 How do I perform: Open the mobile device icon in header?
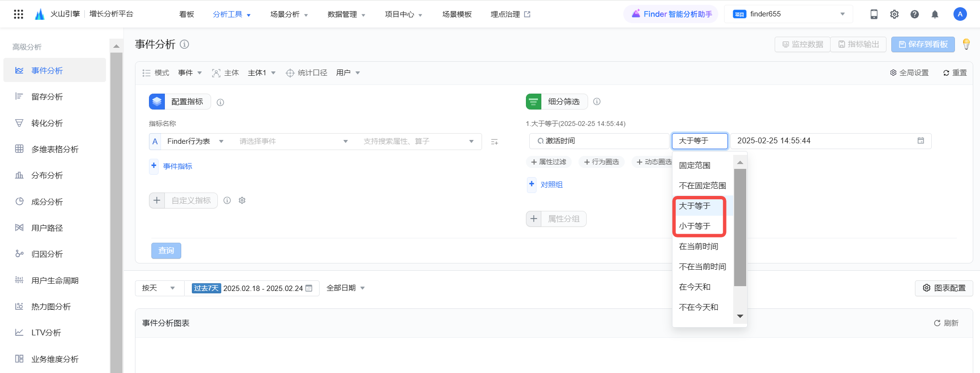[x=874, y=14]
